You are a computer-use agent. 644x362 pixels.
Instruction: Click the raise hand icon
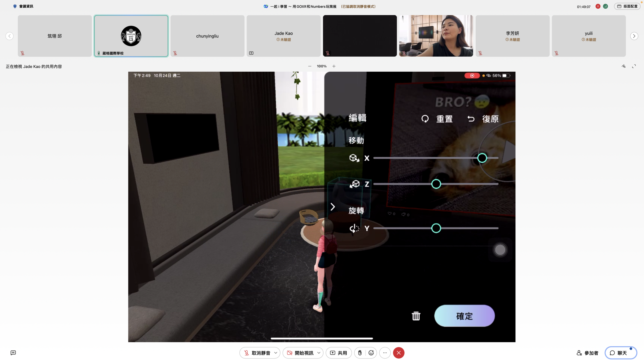pos(360,353)
